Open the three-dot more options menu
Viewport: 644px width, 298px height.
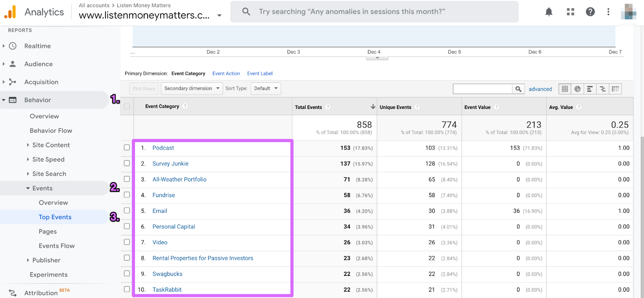tap(608, 12)
